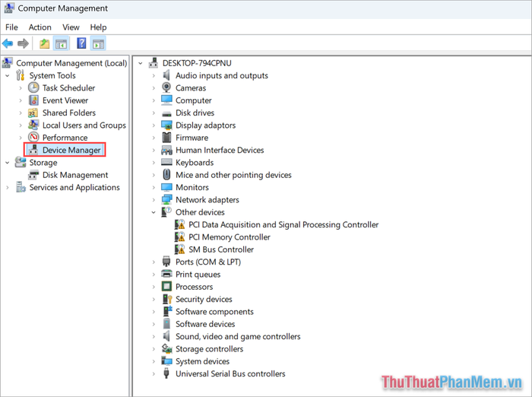532x397 pixels.
Task: Open the File menu
Action: click(x=11, y=27)
